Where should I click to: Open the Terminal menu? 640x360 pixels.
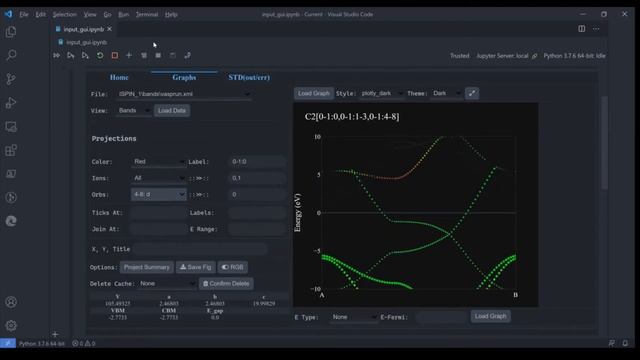pyautogui.click(x=147, y=14)
